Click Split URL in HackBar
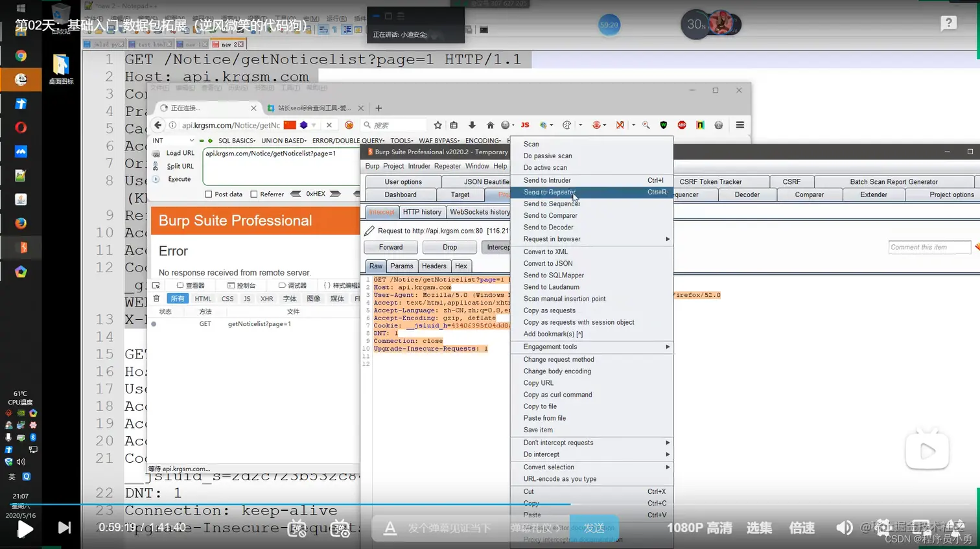The height and width of the screenshot is (549, 980). [180, 166]
